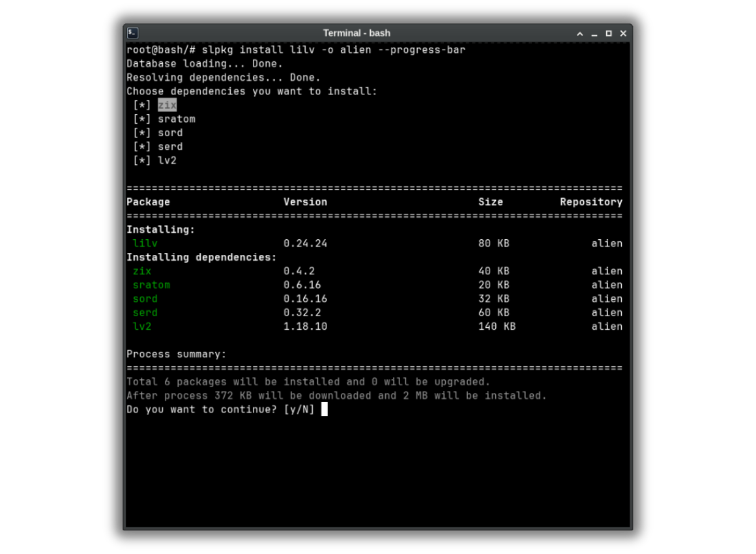Select highlighted zix entry in list

point(167,105)
